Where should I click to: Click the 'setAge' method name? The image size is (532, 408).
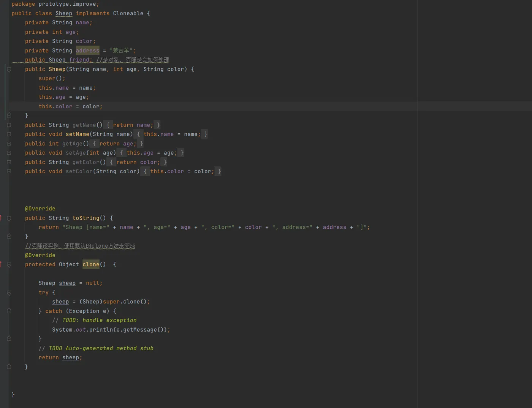tap(76, 153)
